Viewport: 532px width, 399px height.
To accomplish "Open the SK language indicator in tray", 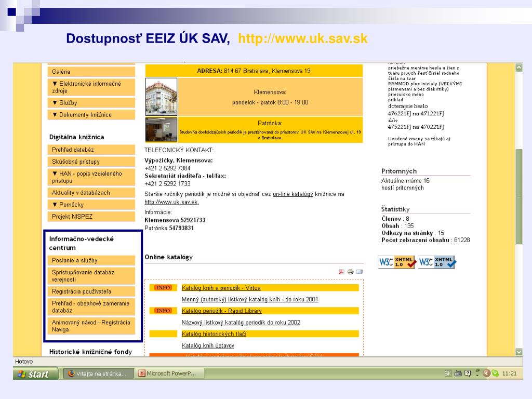I will pos(448,374).
